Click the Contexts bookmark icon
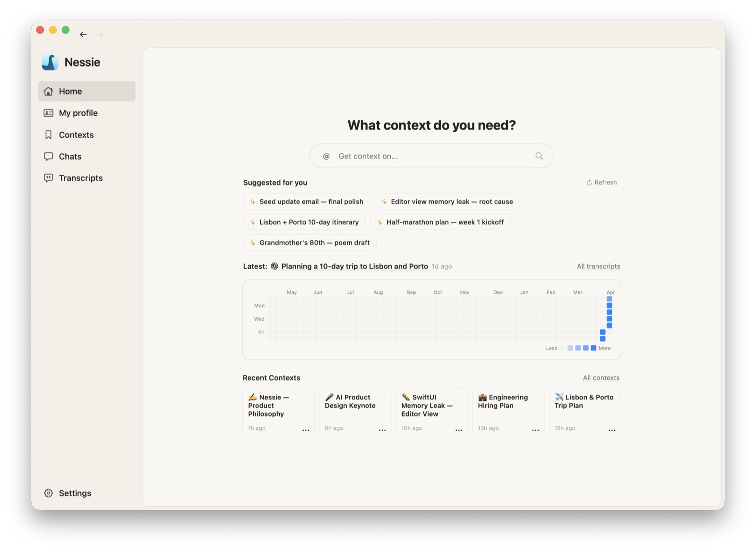This screenshot has width=756, height=551. [x=48, y=135]
